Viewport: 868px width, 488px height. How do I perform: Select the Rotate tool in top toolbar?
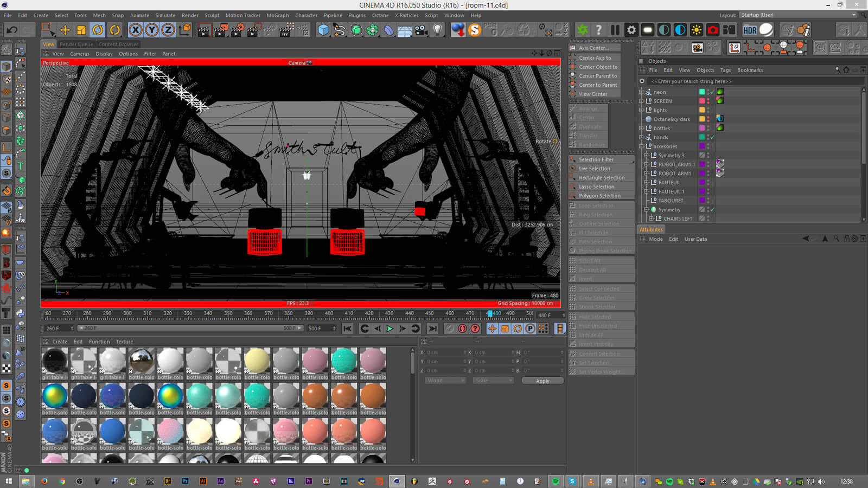(x=98, y=30)
